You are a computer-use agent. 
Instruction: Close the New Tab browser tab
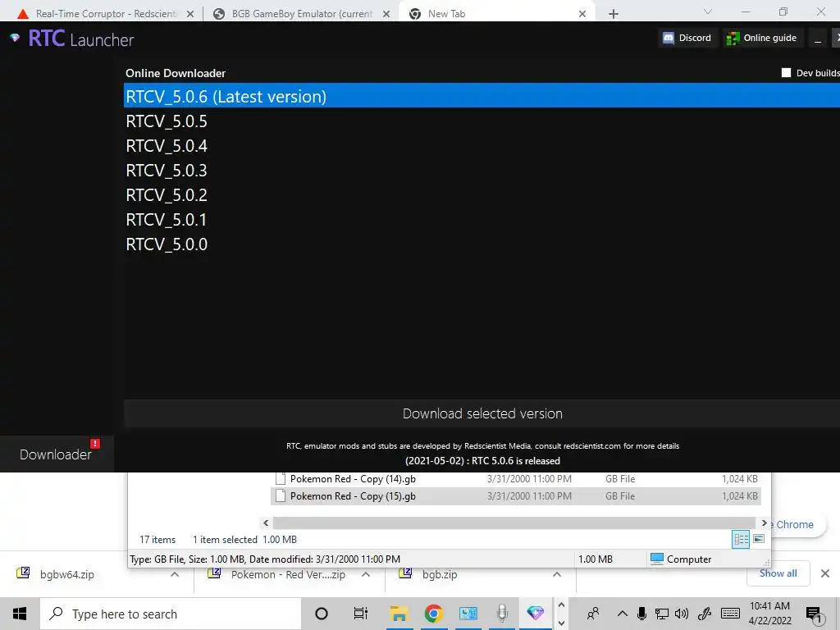(x=582, y=15)
